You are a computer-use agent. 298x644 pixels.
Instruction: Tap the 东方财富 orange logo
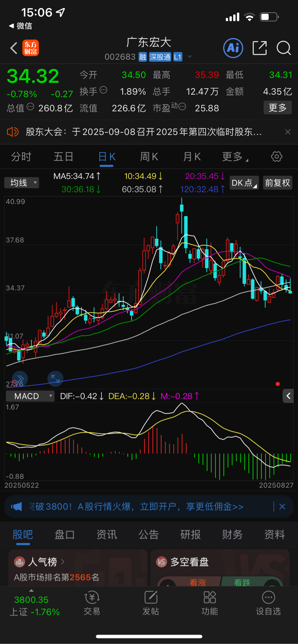pyautogui.click(x=31, y=48)
